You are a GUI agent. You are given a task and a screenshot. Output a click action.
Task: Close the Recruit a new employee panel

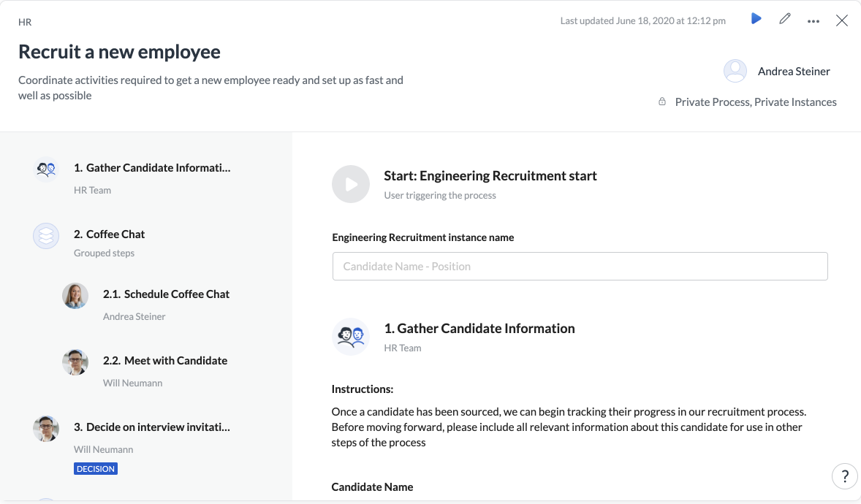pos(842,21)
